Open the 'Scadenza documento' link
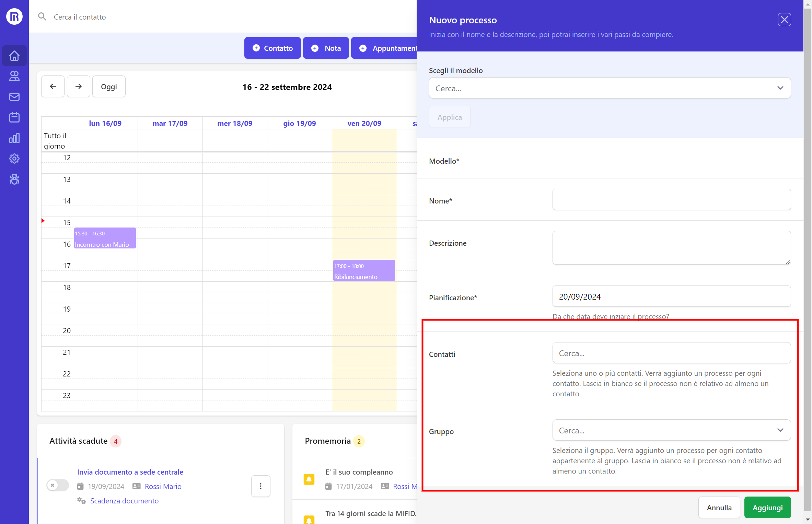The image size is (812, 524). coord(124,501)
